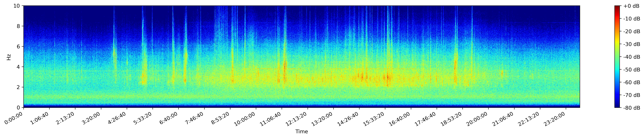
Task: Click the dark red top of colorbar
Action: pos(617,7)
